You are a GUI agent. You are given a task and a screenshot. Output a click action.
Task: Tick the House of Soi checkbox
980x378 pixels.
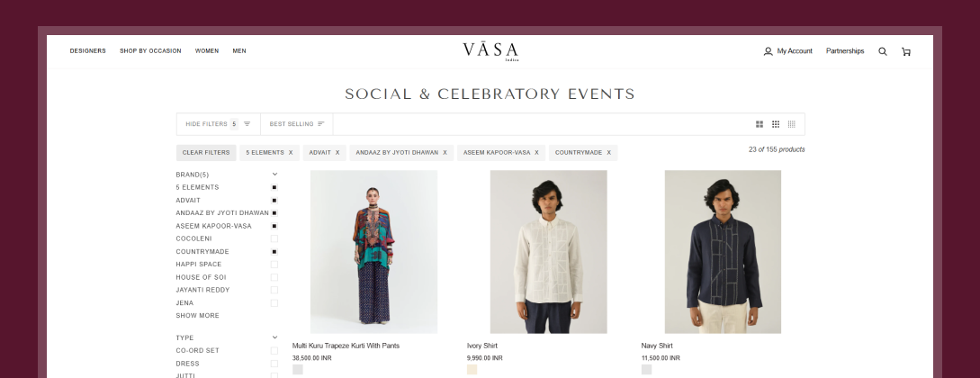coord(274,277)
